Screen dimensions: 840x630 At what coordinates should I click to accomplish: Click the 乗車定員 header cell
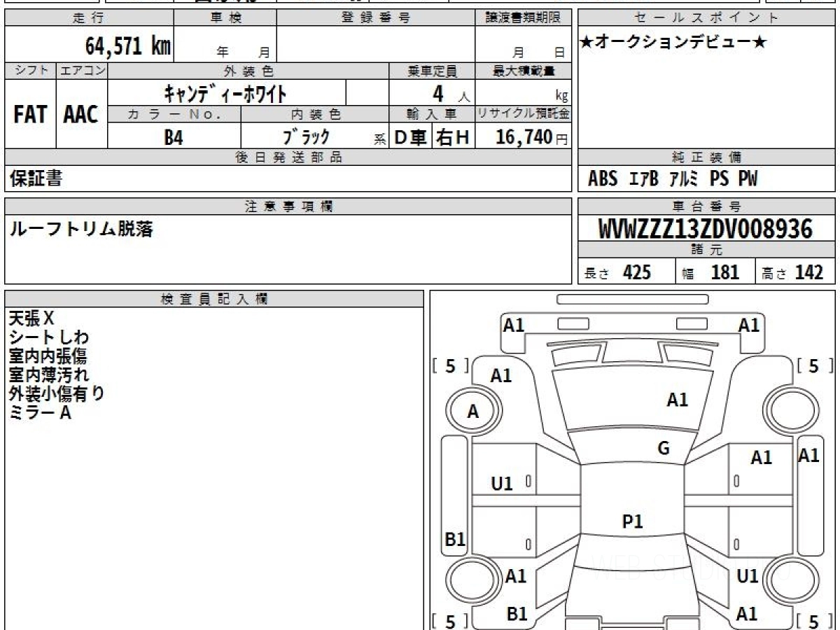coord(432,71)
